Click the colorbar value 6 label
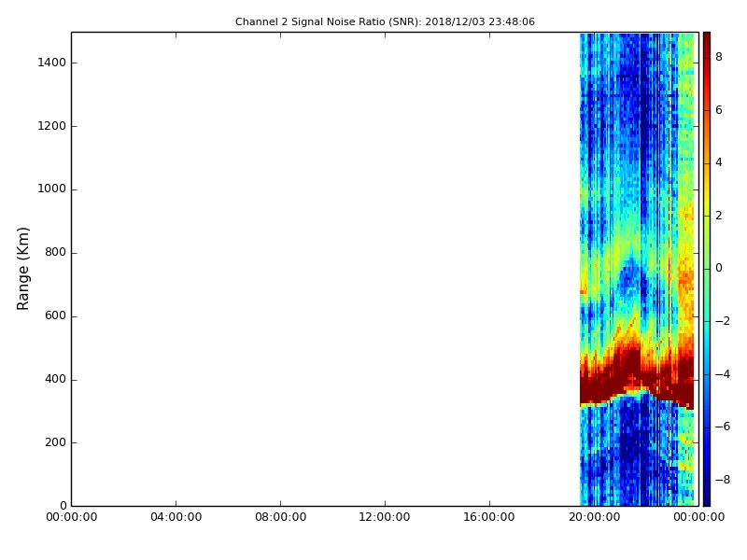Viewport: 747px width, 560px height. pos(719,110)
